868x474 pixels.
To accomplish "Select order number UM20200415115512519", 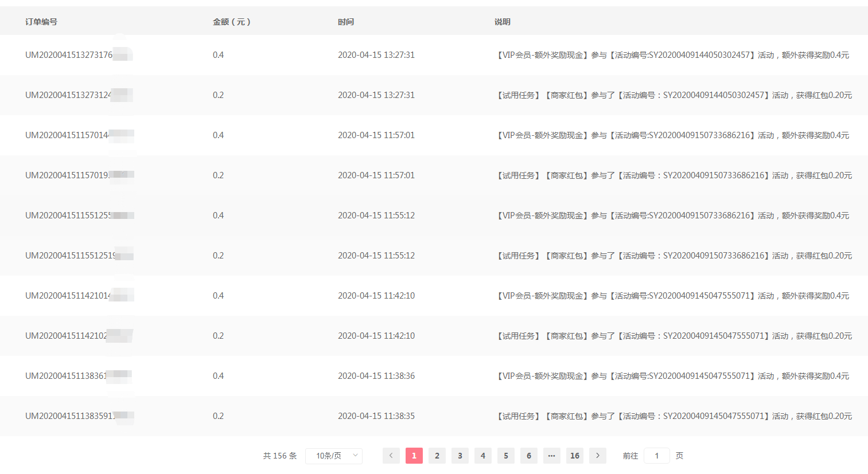I will pyautogui.click(x=71, y=256).
